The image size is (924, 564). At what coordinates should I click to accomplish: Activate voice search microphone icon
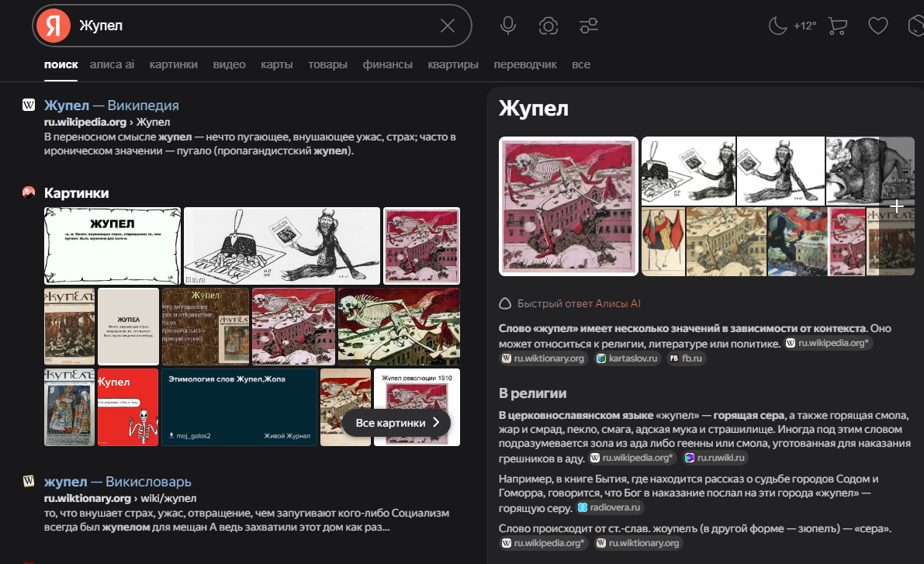pos(508,26)
